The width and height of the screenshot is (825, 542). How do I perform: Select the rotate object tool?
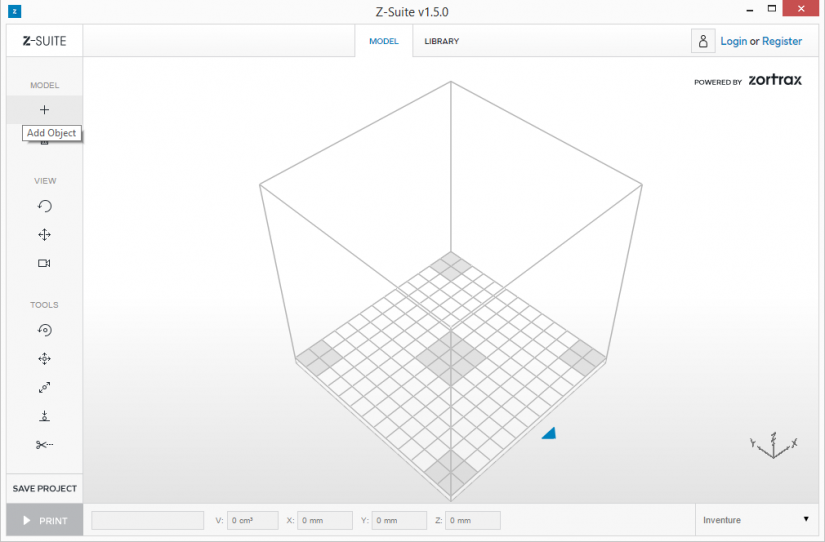(45, 330)
